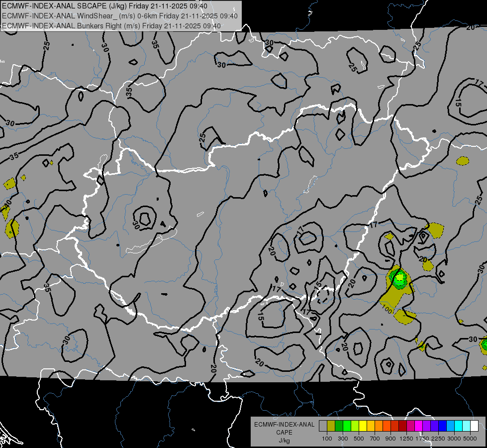Image resolution: width=487 pixels, height=448 pixels.
Task: Click the yellow-green legend swatch before 500
Action: click(x=355, y=426)
